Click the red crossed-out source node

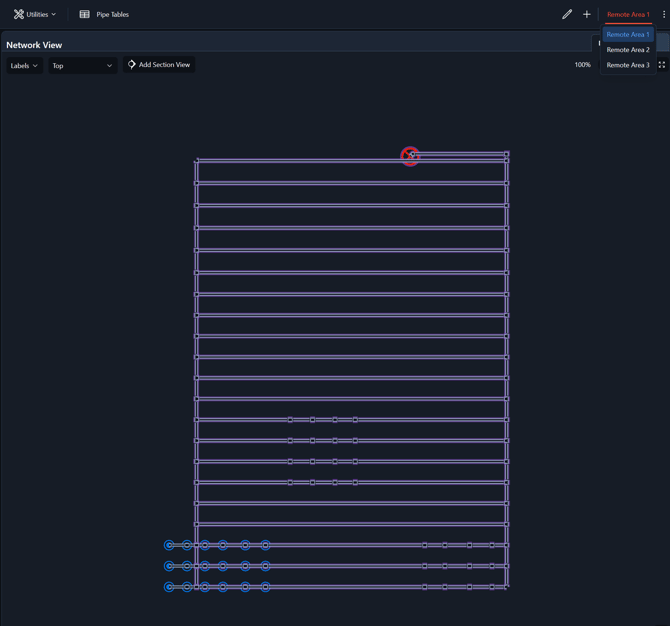[410, 156]
